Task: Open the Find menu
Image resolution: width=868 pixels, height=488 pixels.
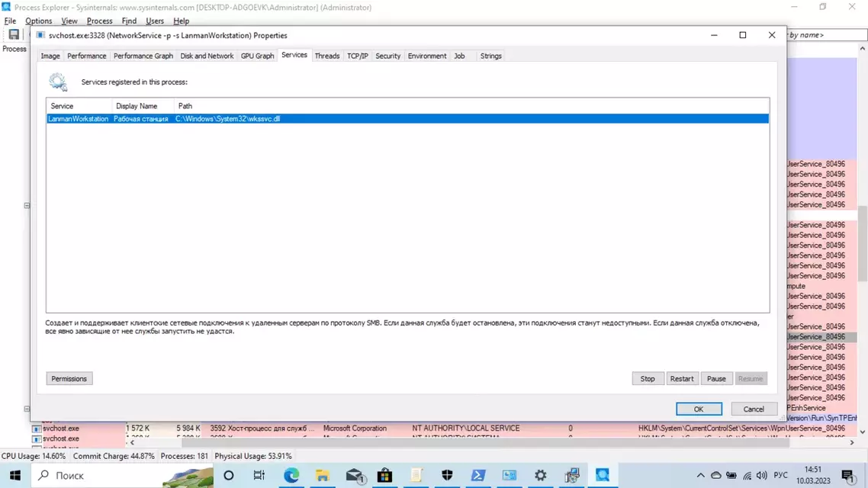Action: tap(129, 21)
